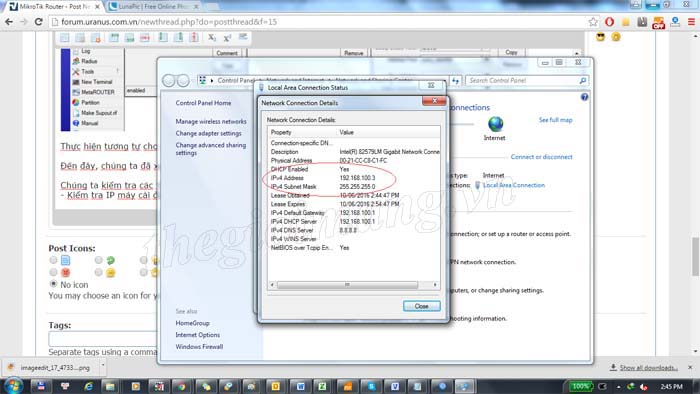The height and width of the screenshot is (394, 700).
Task: Open Skype from the taskbar
Action: click(x=371, y=386)
